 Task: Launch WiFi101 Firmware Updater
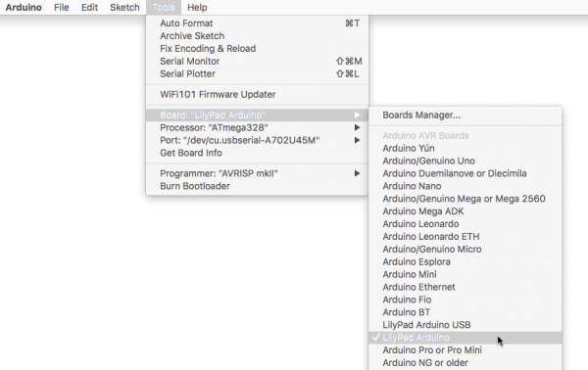(x=257, y=94)
